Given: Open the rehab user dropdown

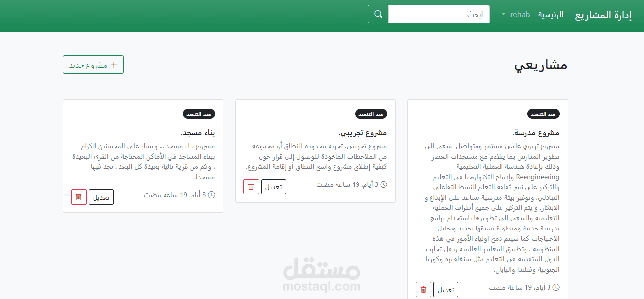Looking at the screenshot, I should pos(519,14).
